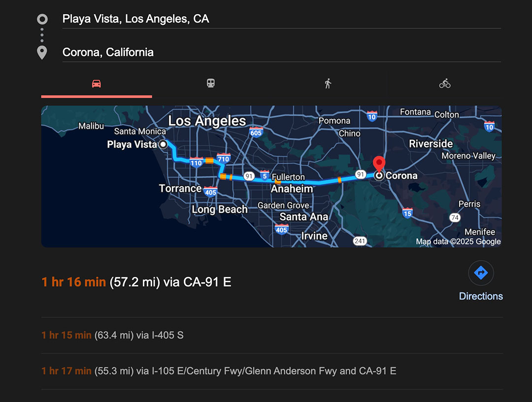Click the I-605 highway shield on map
This screenshot has width=532, height=402.
256,132
